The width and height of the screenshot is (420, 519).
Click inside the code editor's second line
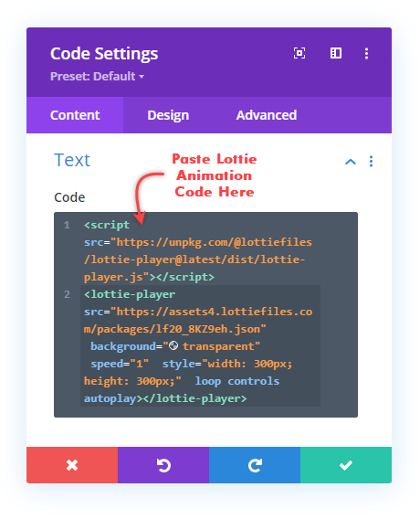click(200, 346)
